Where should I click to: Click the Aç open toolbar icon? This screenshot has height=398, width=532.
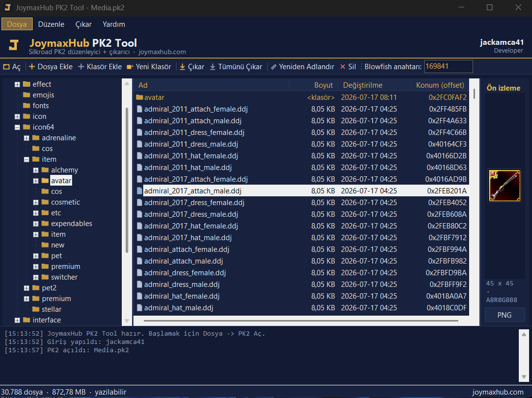click(6, 67)
